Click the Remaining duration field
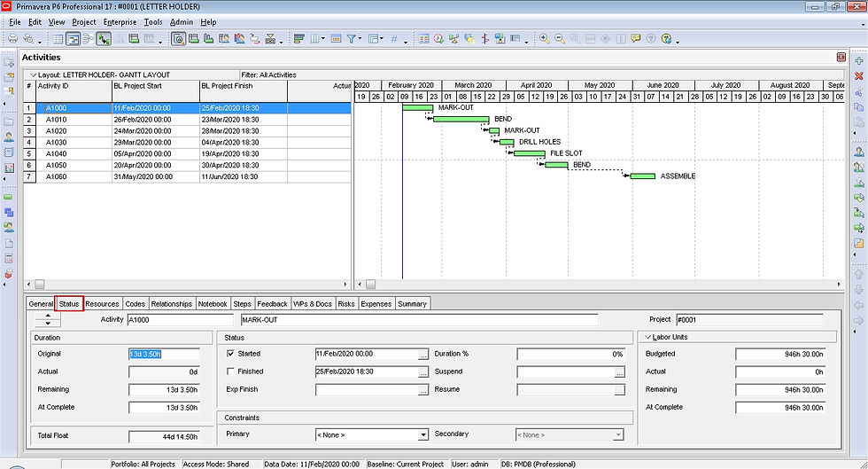This screenshot has width=868, height=469. click(164, 390)
